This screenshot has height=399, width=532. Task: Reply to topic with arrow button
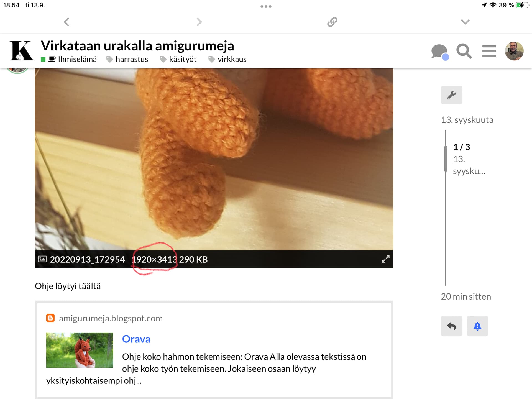click(x=451, y=326)
